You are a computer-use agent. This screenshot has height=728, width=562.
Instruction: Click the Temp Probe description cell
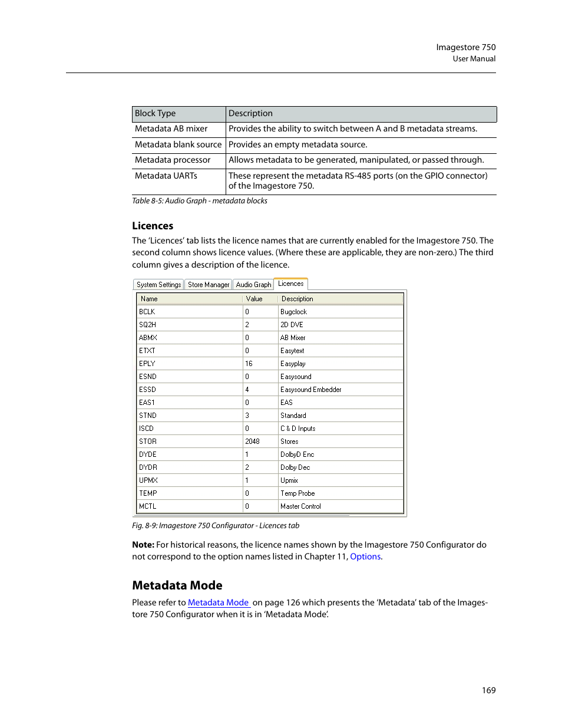click(340, 493)
